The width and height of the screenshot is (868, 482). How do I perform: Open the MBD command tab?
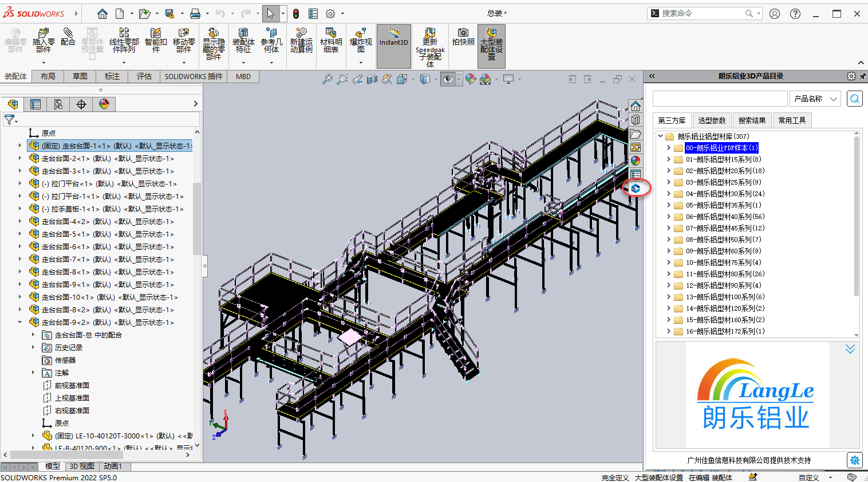click(x=243, y=76)
